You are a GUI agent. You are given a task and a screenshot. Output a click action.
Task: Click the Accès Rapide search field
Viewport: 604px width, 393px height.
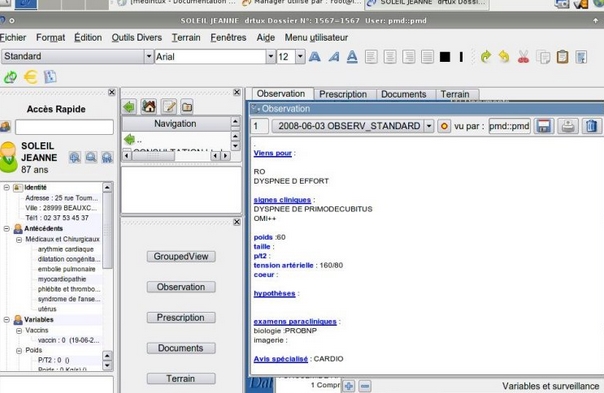(x=64, y=127)
